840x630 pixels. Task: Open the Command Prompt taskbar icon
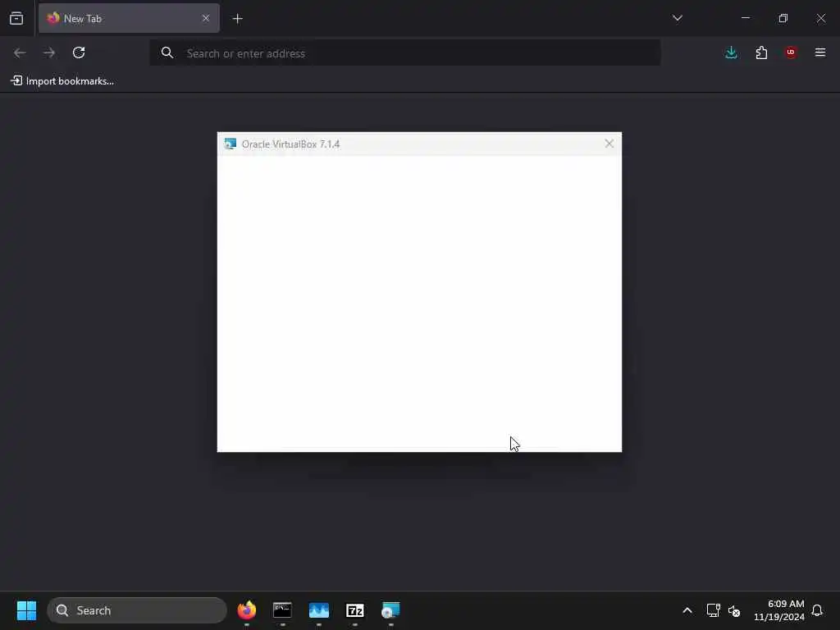282,610
